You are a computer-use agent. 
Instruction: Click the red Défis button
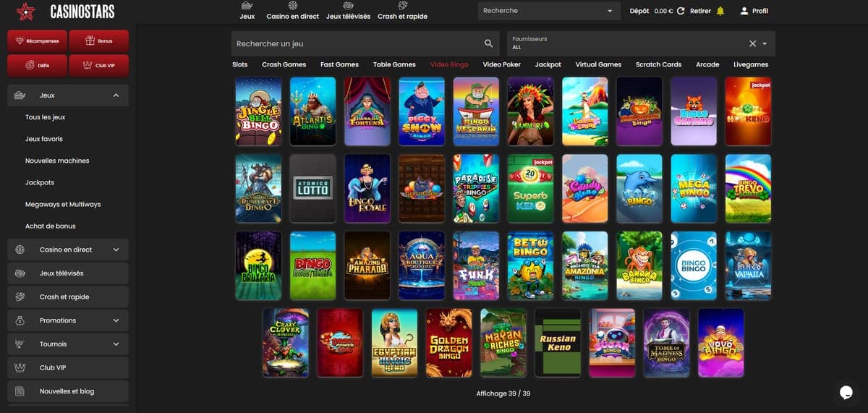click(37, 65)
